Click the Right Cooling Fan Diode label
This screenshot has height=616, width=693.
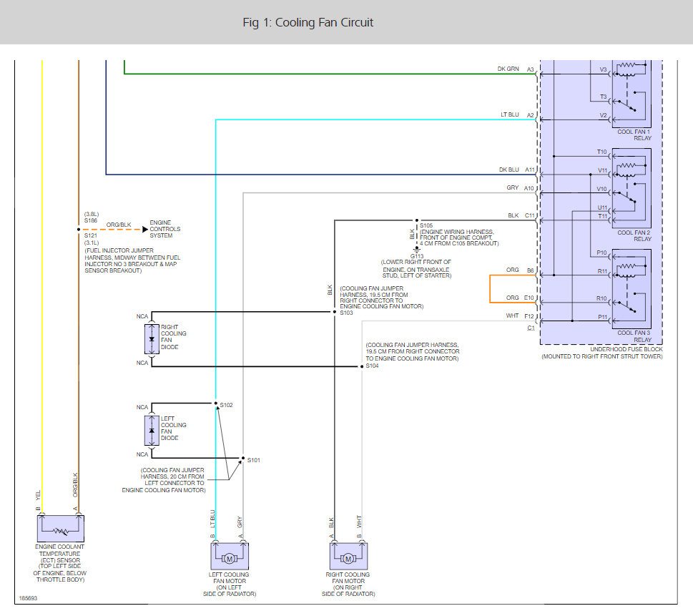[173, 337]
